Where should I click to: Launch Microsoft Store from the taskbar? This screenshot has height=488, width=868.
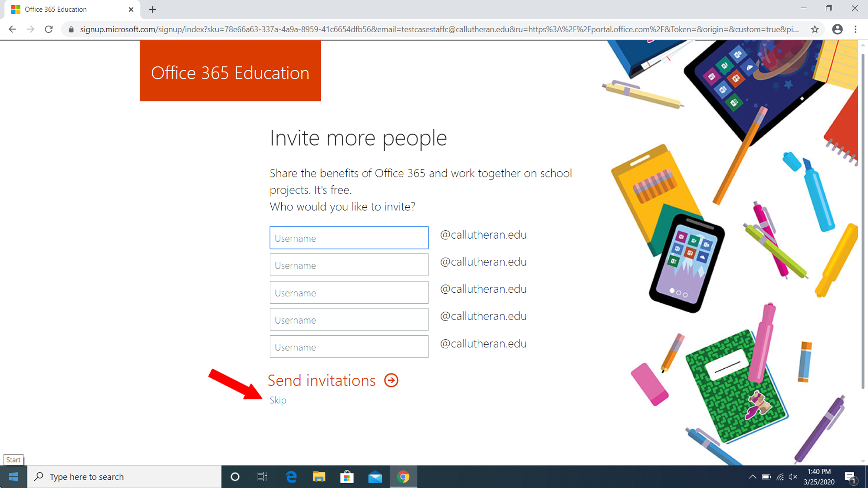click(x=347, y=477)
